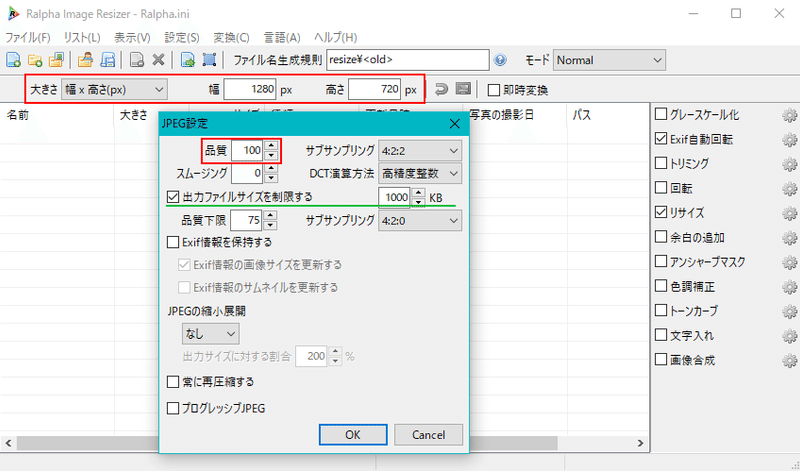Close the JPEG設定 dialog with X

[x=455, y=123]
